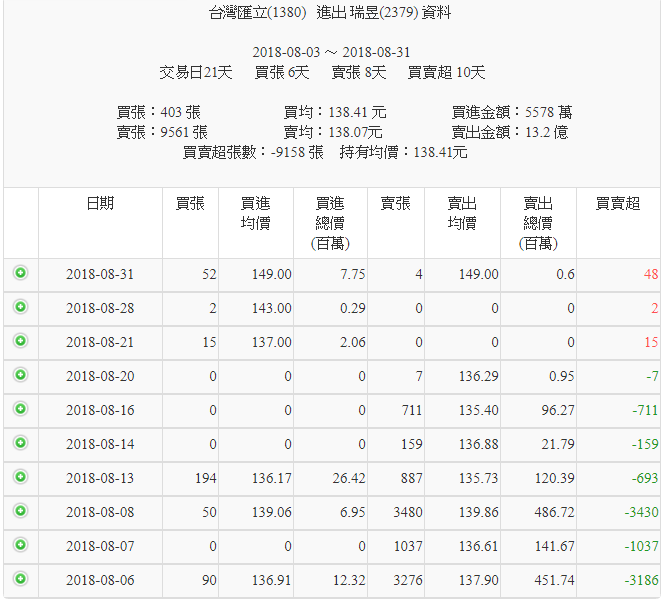Expand the 2018-08-31 row details
The width and height of the screenshot is (669, 599).
[20, 273]
